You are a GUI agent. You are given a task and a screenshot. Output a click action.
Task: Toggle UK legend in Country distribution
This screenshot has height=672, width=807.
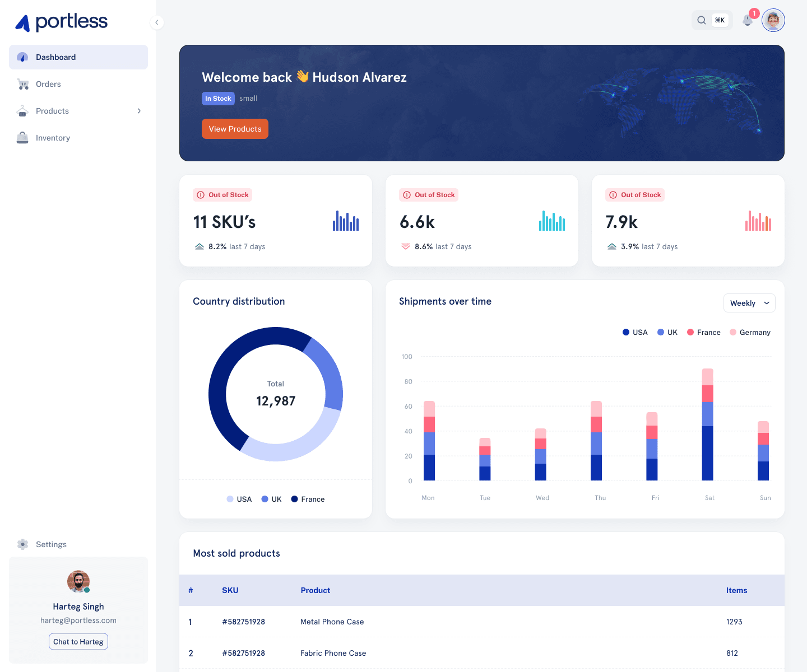coord(271,499)
